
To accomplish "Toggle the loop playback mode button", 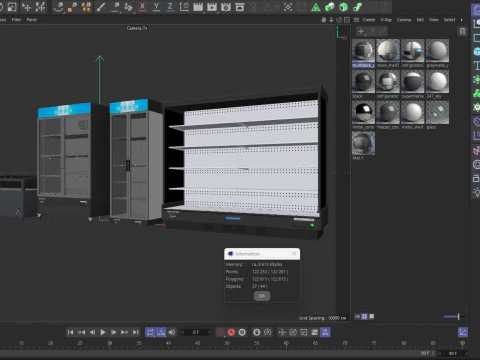I will pyautogui.click(x=150, y=332).
